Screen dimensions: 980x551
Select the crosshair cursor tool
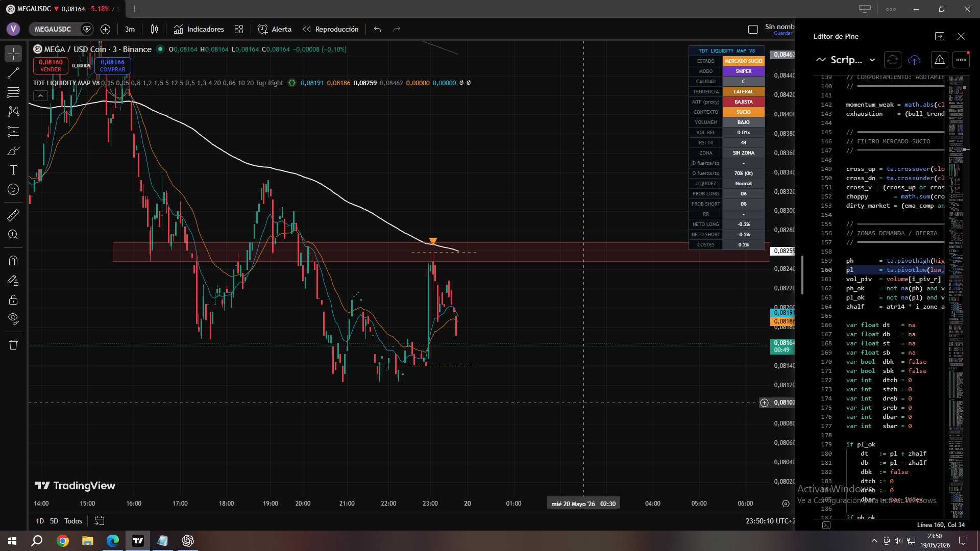coord(13,54)
